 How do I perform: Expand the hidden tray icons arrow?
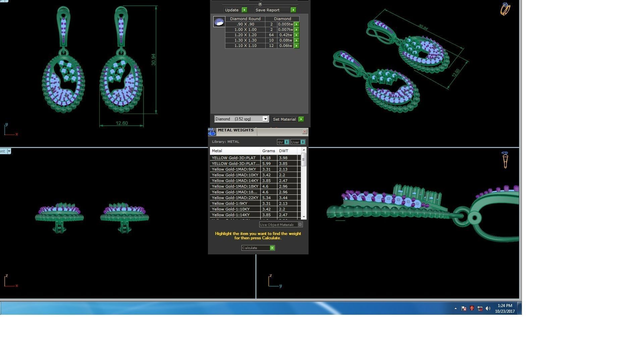pos(455,308)
